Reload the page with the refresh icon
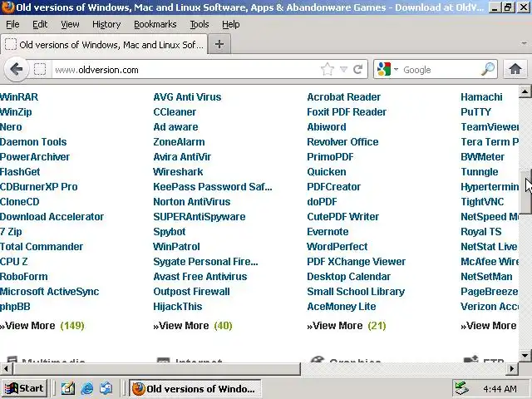The width and height of the screenshot is (532, 399). point(358,70)
